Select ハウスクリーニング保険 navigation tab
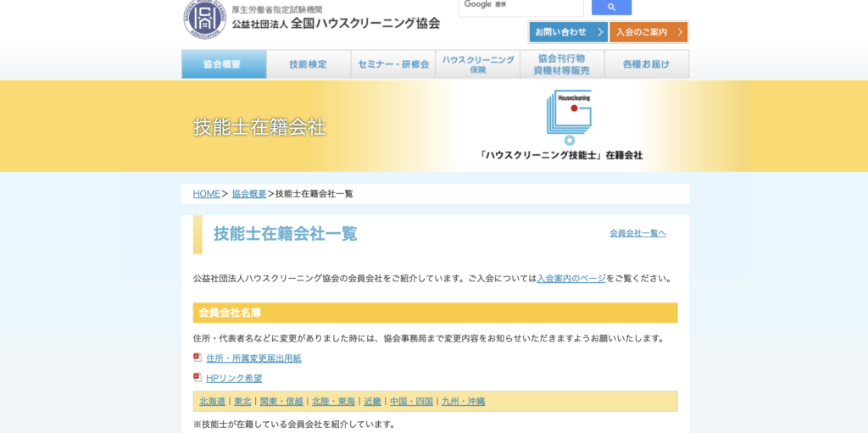The width and height of the screenshot is (868, 433). pyautogui.click(x=478, y=64)
